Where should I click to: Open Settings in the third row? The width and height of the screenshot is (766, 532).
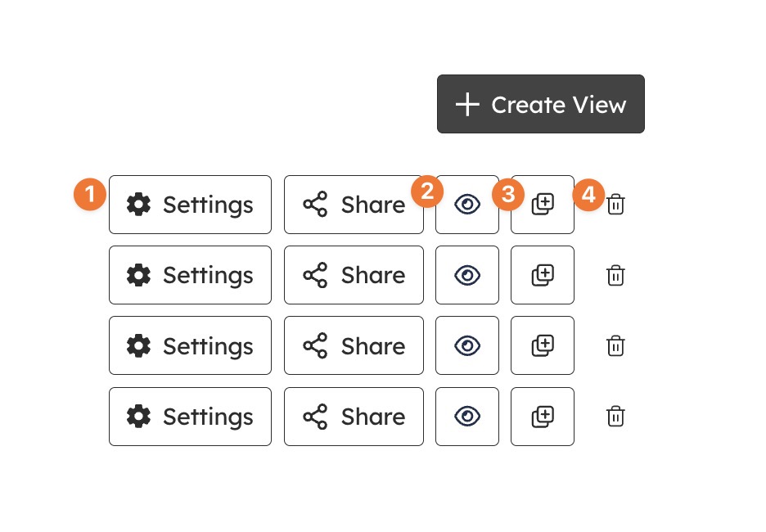click(x=190, y=346)
